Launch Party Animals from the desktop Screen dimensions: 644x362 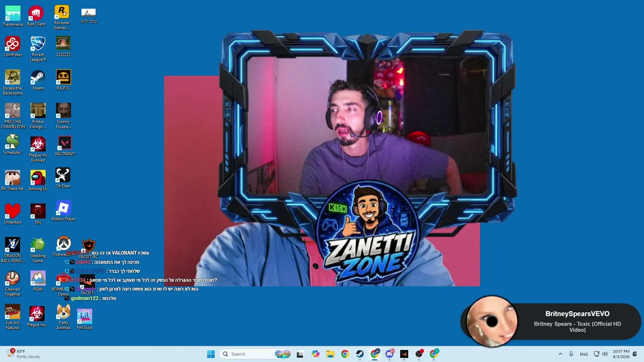(x=63, y=317)
